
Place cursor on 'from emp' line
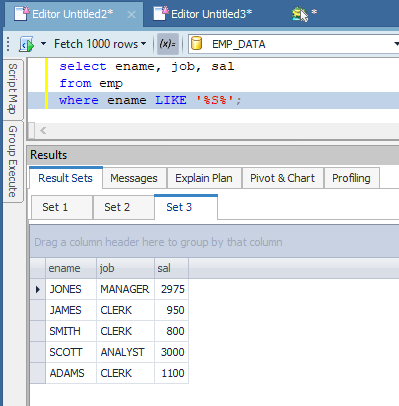tap(91, 83)
